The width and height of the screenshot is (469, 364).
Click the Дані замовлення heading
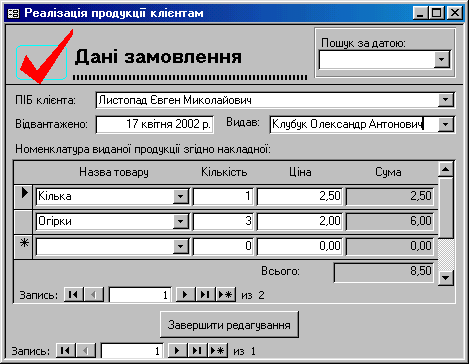coord(158,56)
